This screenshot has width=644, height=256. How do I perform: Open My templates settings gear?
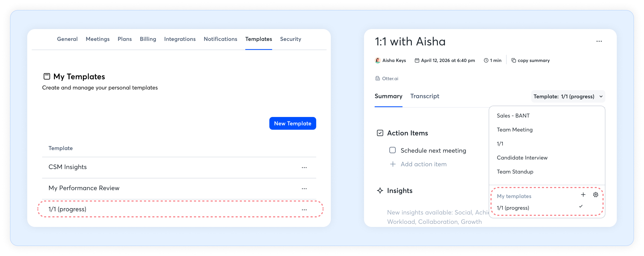tap(596, 195)
